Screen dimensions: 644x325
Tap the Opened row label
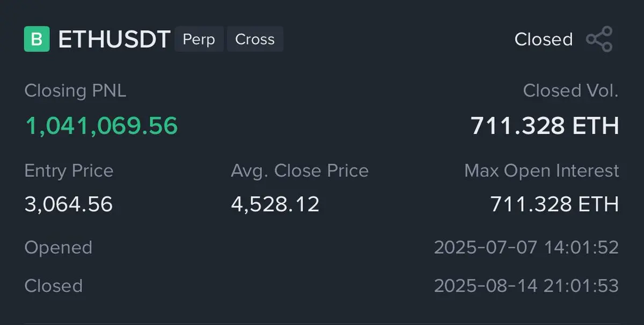point(58,248)
